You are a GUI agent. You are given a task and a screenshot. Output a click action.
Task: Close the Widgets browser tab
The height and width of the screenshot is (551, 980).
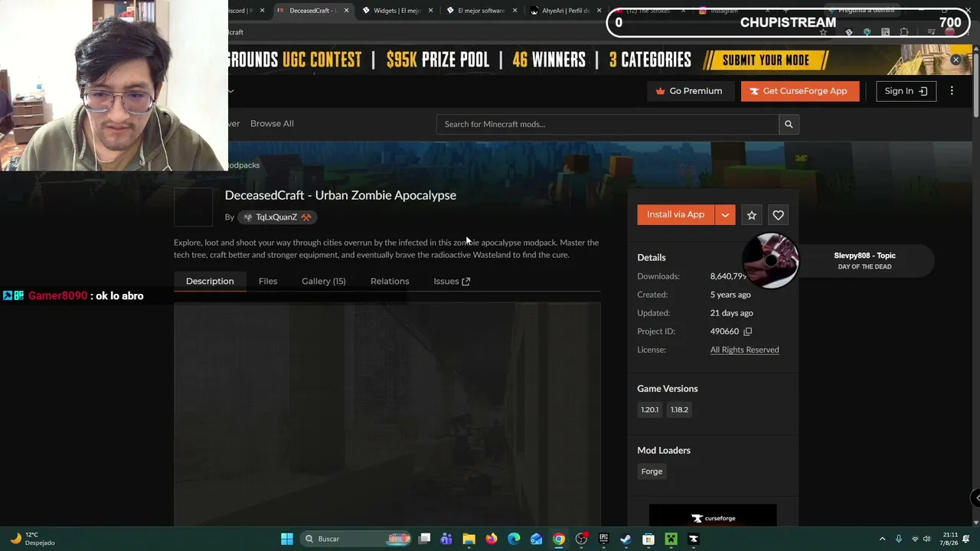431,11
